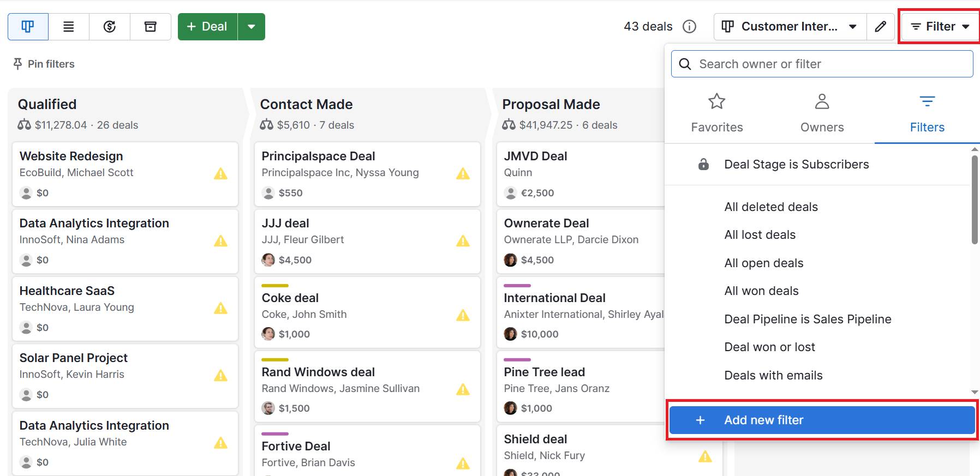Click Pin filters
The height and width of the screenshot is (476, 980).
pos(44,64)
